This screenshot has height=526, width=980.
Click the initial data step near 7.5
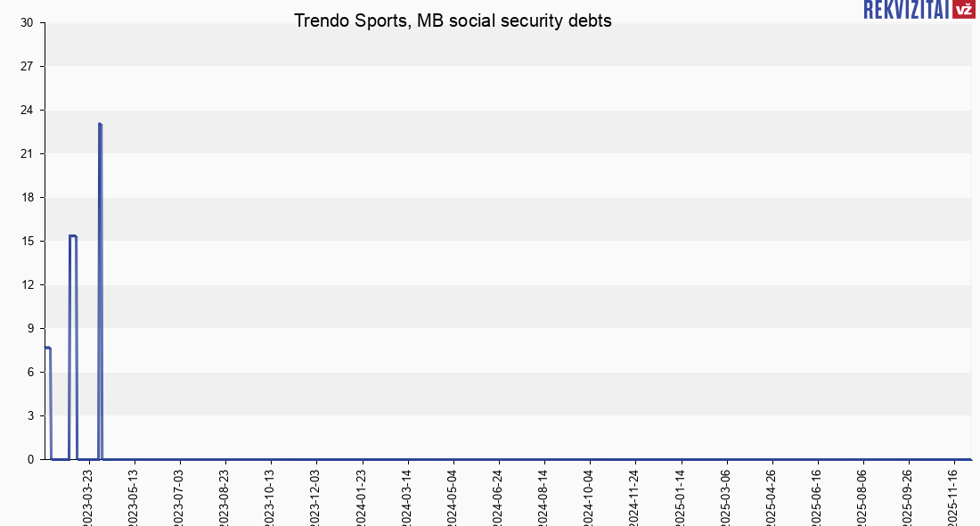[47, 348]
